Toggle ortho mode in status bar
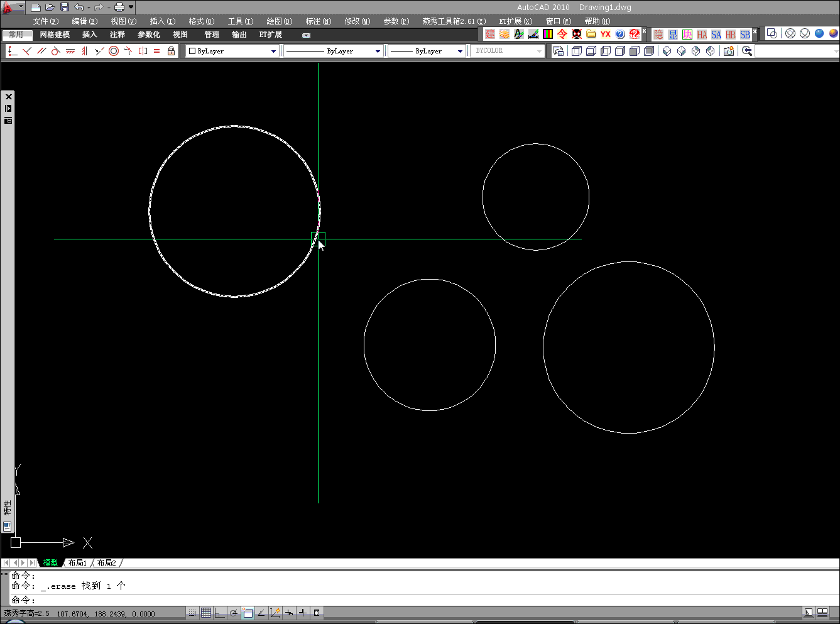 click(220, 613)
